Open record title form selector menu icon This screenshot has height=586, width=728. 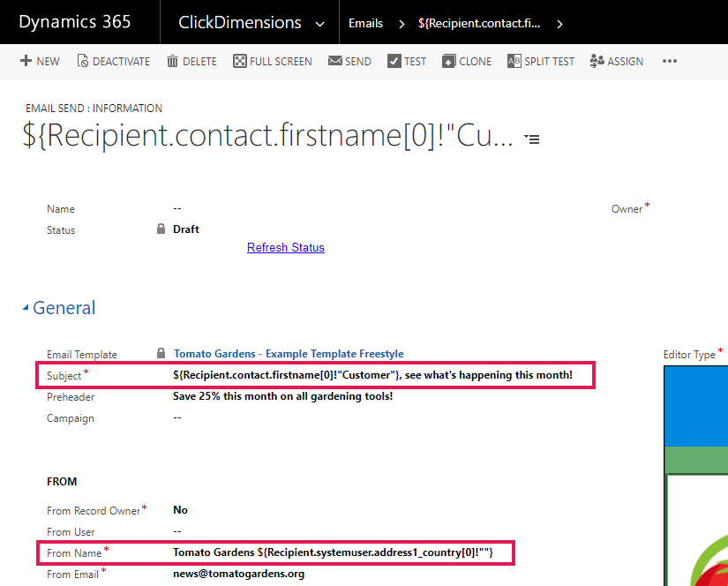[532, 139]
